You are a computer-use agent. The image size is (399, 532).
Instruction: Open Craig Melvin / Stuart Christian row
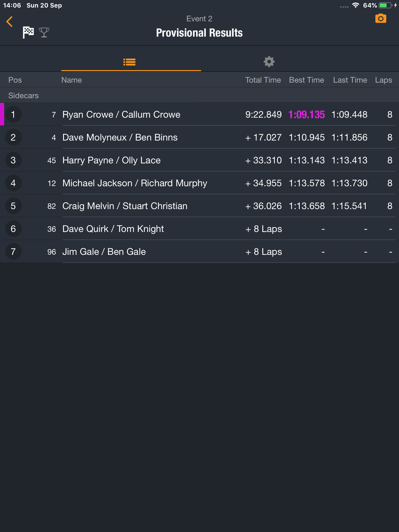(125, 206)
